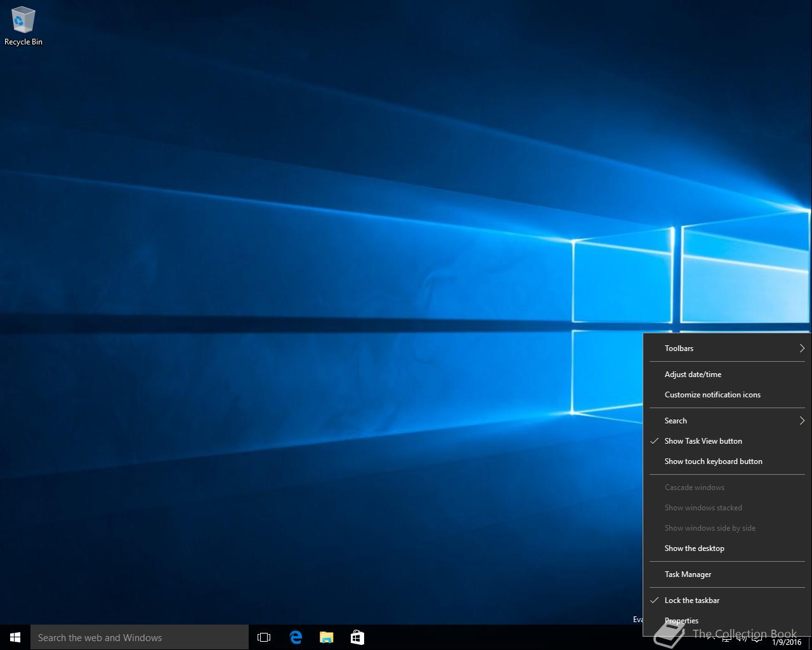Screen dimensions: 812x650
Task: Expand the Toolbars submenu
Action: [x=727, y=348]
